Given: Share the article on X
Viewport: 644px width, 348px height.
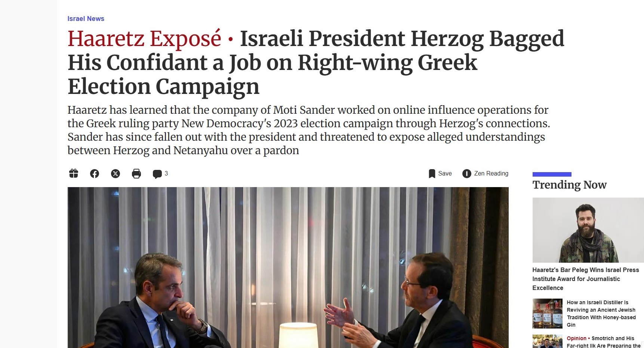Looking at the screenshot, I should pyautogui.click(x=115, y=174).
